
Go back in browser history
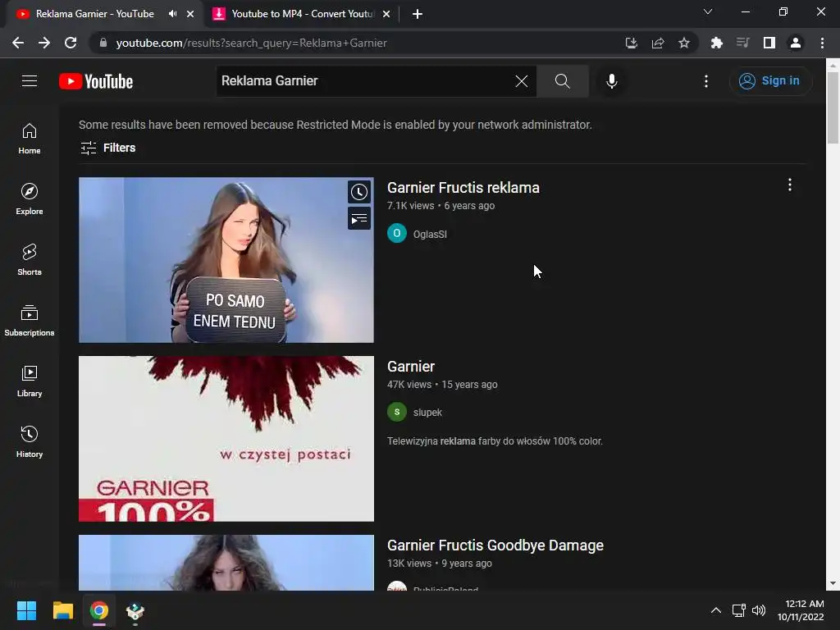click(x=18, y=43)
